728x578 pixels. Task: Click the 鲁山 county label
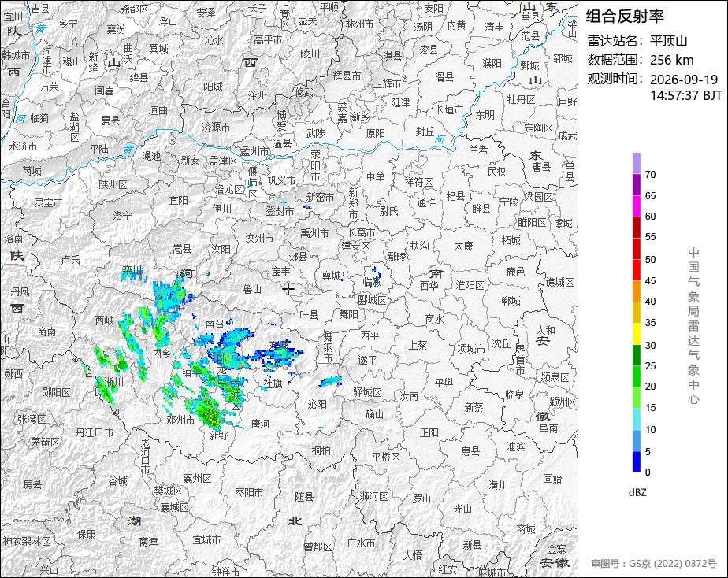tap(252, 289)
